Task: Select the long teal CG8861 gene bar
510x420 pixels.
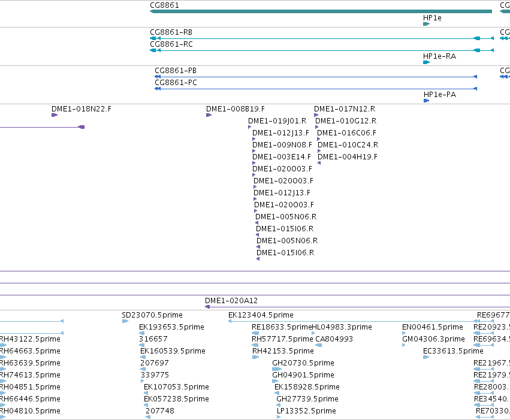Action: pos(321,12)
